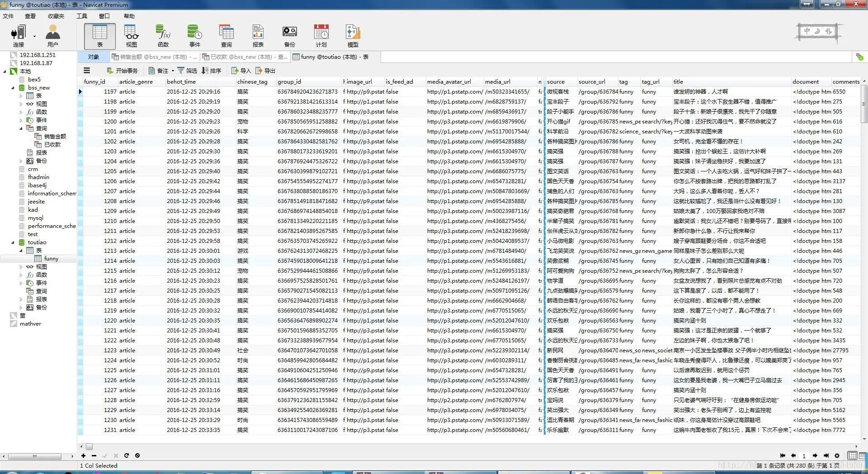This screenshot has width=868, height=474.
Task: Open the 备份 (Backup) toolbar icon
Action: pyautogui.click(x=290, y=36)
